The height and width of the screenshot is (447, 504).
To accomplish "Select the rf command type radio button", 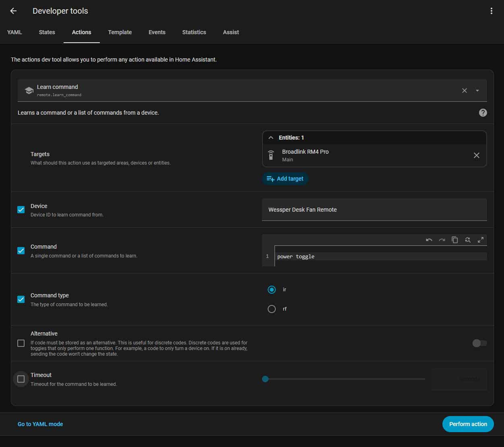I will pyautogui.click(x=272, y=309).
